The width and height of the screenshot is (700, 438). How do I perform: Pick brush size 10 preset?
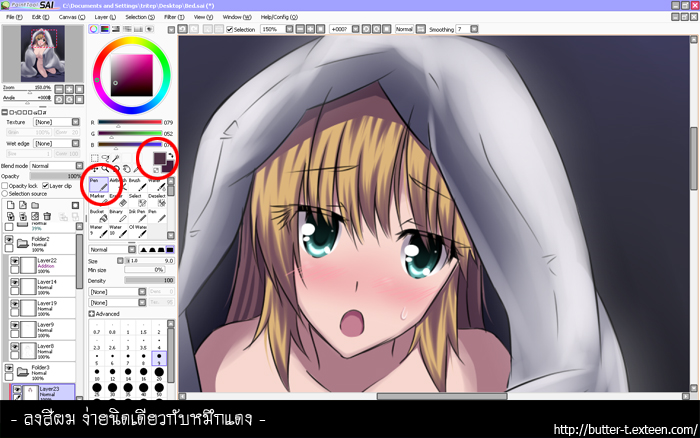click(97, 374)
